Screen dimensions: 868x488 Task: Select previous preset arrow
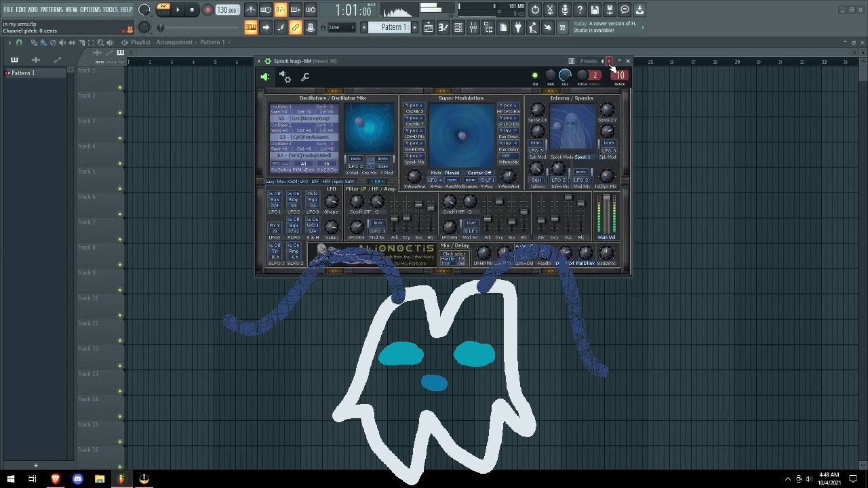pyautogui.click(x=602, y=61)
